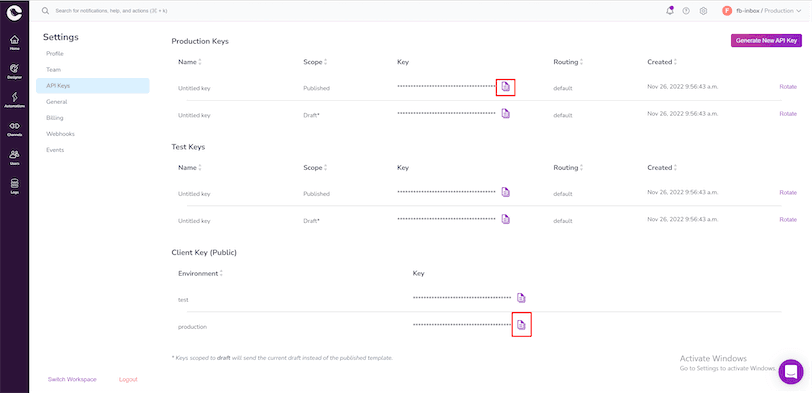This screenshot has height=393, width=812.
Task: Select the 'production' environment cell
Action: point(193,327)
